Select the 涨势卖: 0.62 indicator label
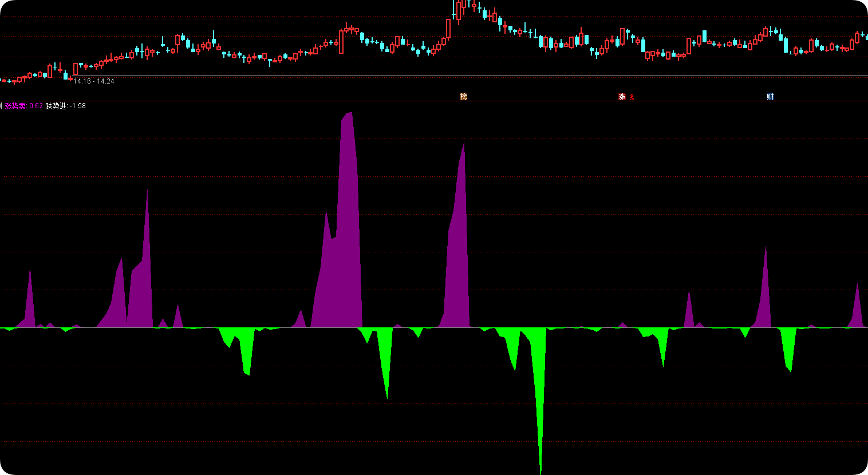Image resolution: width=868 pixels, height=475 pixels. coord(24,106)
